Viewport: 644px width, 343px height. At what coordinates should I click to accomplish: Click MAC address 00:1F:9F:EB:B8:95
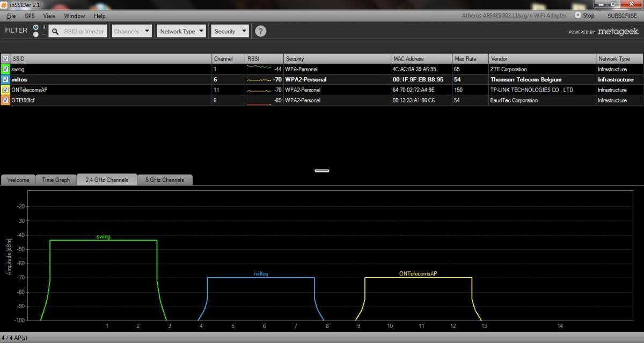pos(418,79)
